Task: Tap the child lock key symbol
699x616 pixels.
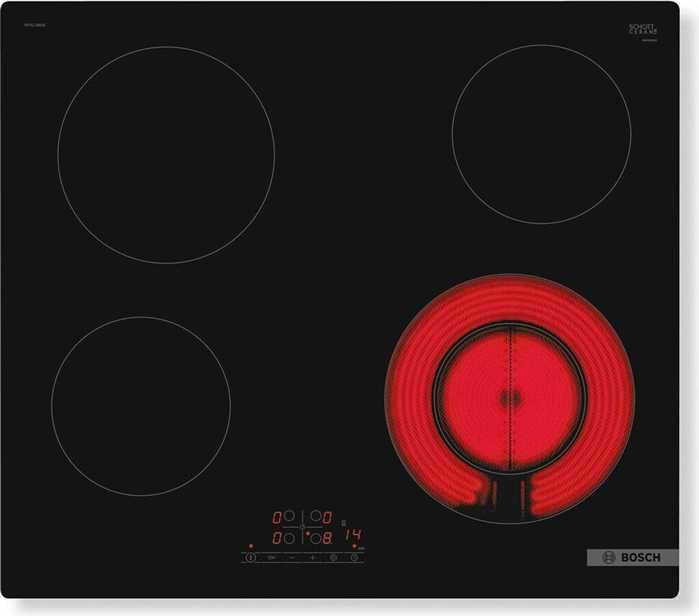Action: point(272,558)
